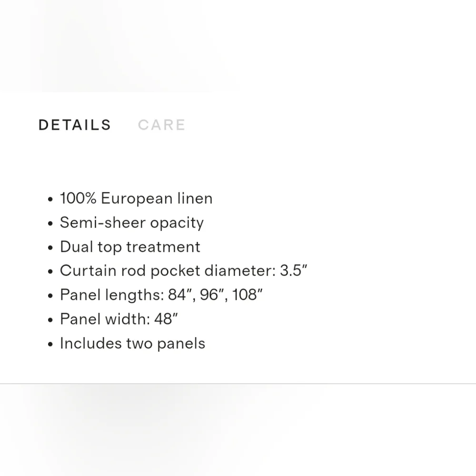Select the DETAILS tab
The width and height of the screenshot is (476, 476).
coord(75,125)
